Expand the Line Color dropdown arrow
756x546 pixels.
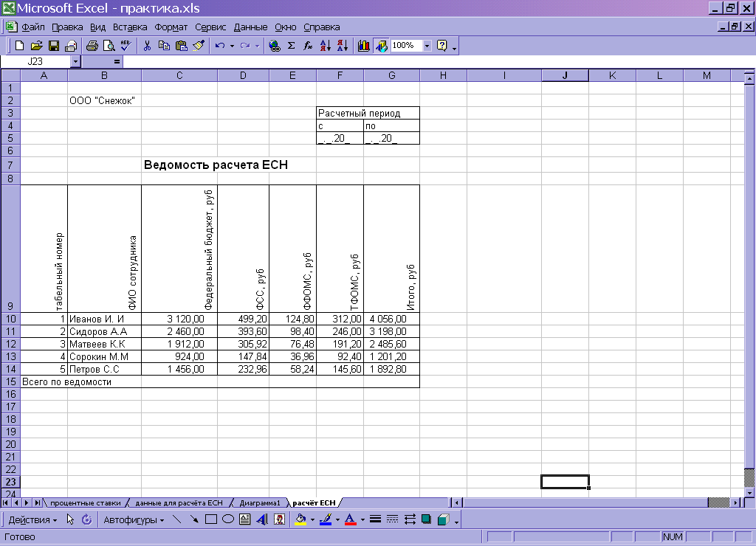click(337, 520)
